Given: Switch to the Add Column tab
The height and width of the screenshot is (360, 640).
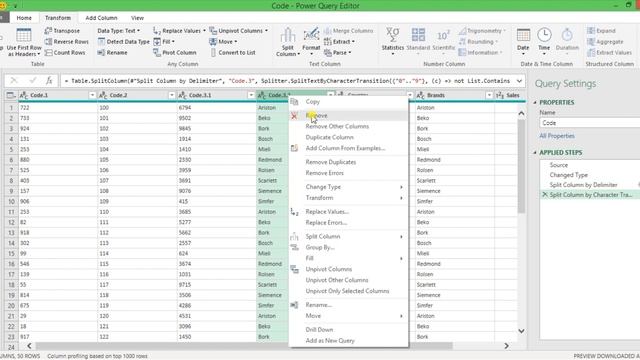Looking at the screenshot, I should coord(101,18).
